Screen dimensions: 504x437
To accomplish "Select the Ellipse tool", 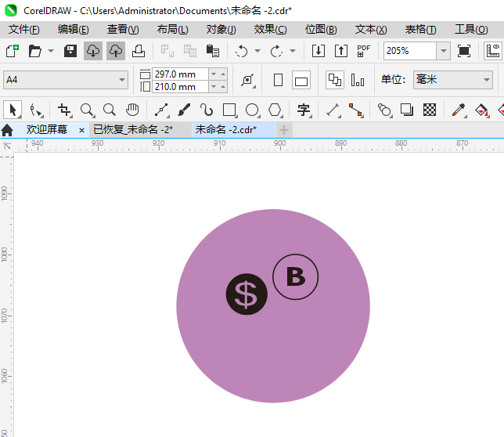I will [252, 110].
